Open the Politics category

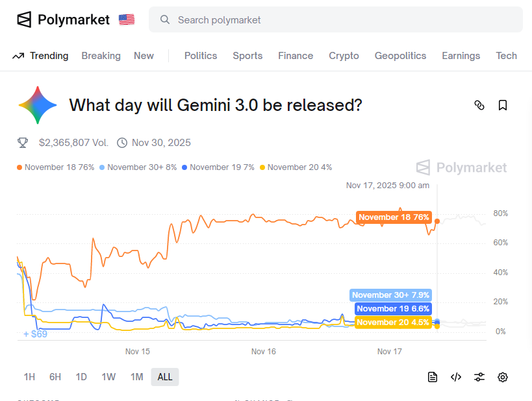click(201, 56)
